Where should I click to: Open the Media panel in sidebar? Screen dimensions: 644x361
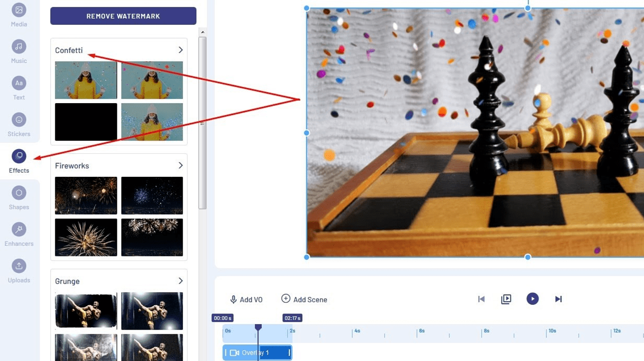coord(19,10)
